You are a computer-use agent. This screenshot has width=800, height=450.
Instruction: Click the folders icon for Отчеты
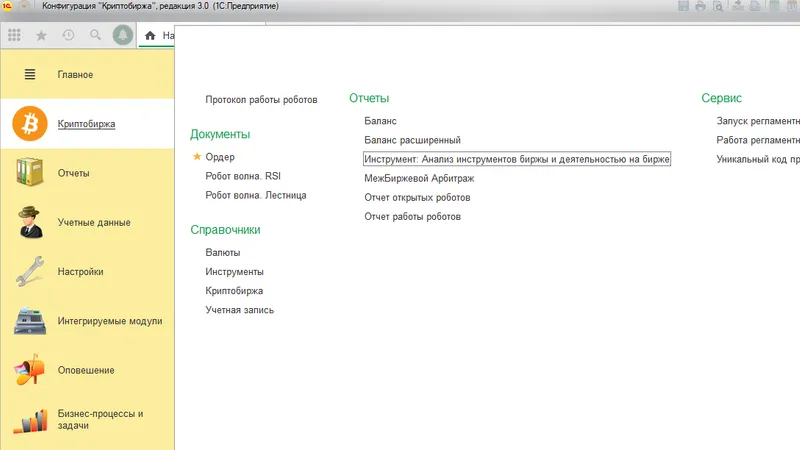point(29,172)
